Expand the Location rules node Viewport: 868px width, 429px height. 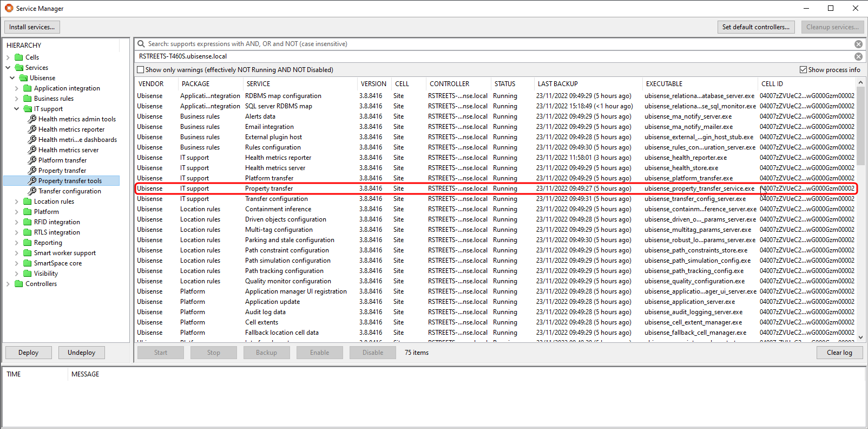[17, 201]
